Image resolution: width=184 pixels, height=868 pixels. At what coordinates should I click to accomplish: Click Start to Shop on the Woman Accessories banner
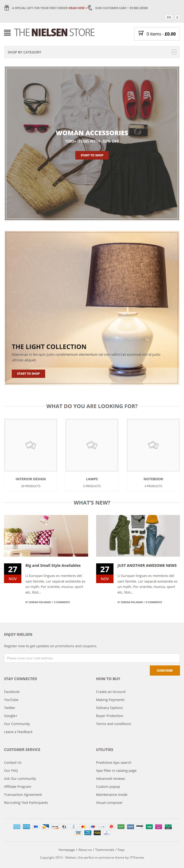[92, 155]
